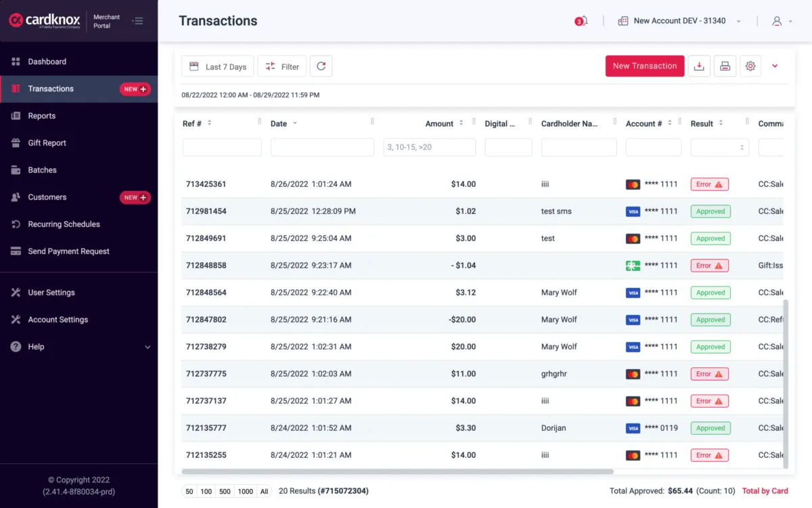The width and height of the screenshot is (812, 508).
Task: Show 1000 results per page
Action: 246,491
